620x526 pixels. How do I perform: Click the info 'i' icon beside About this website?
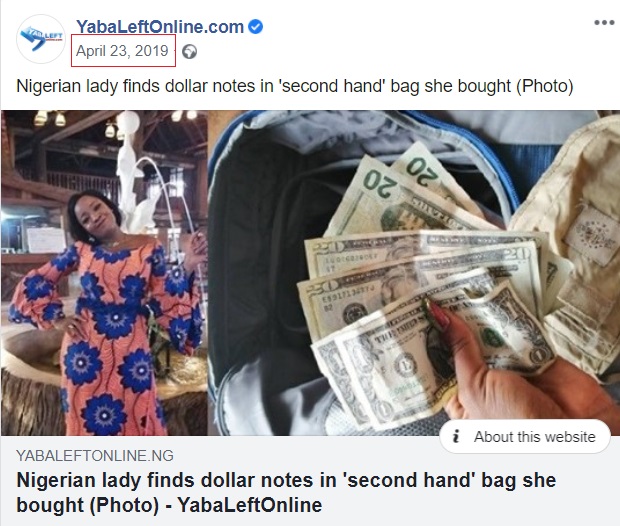click(456, 437)
